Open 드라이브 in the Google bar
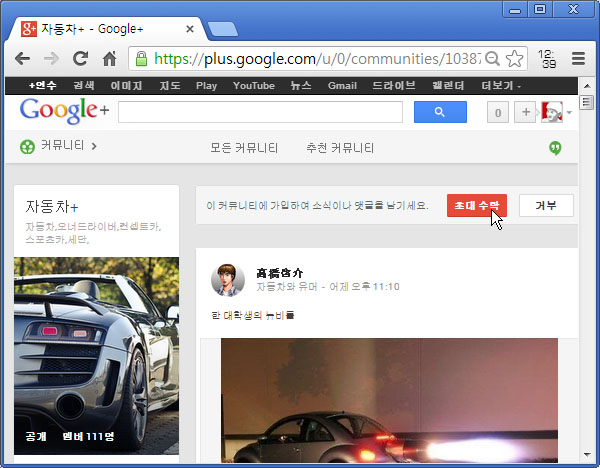The width and height of the screenshot is (600, 468). pyautogui.click(x=394, y=86)
